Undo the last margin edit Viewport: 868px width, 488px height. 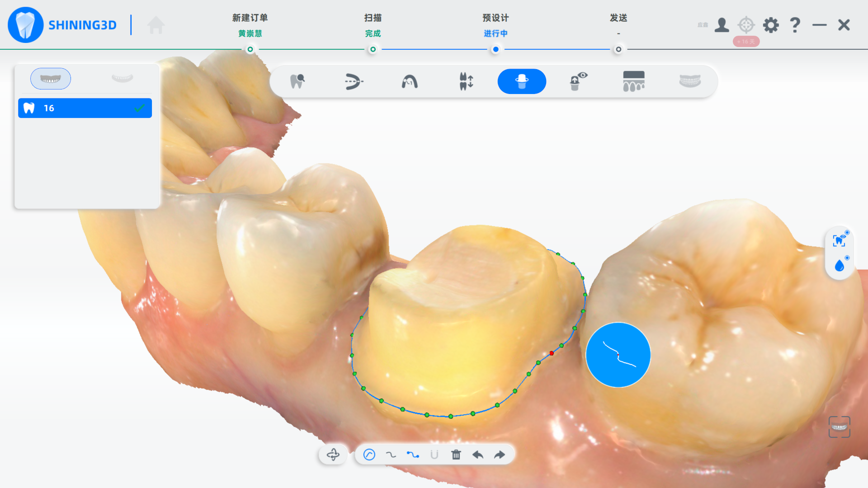[478, 455]
